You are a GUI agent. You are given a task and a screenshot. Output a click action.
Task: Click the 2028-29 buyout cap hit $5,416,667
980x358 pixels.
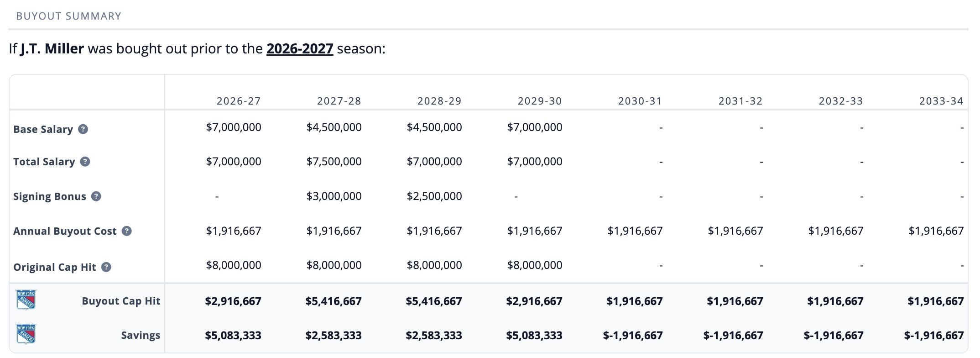tap(434, 301)
